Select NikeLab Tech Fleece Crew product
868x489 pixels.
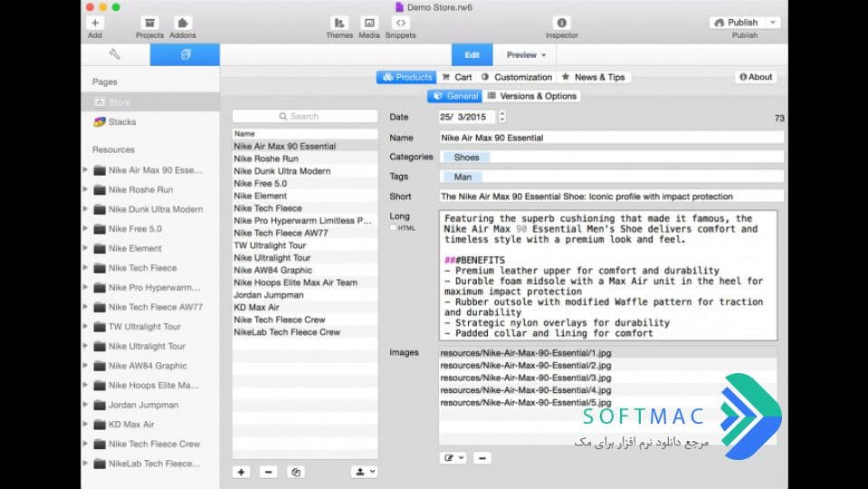click(305, 332)
